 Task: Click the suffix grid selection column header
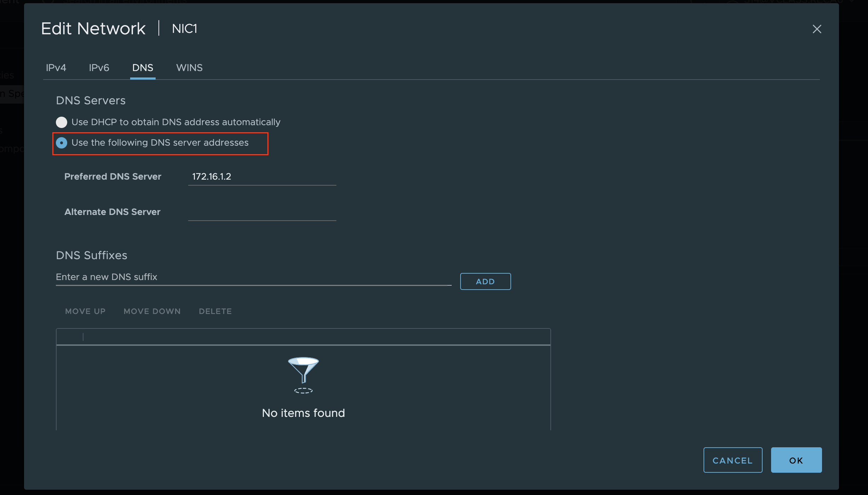[70, 337]
